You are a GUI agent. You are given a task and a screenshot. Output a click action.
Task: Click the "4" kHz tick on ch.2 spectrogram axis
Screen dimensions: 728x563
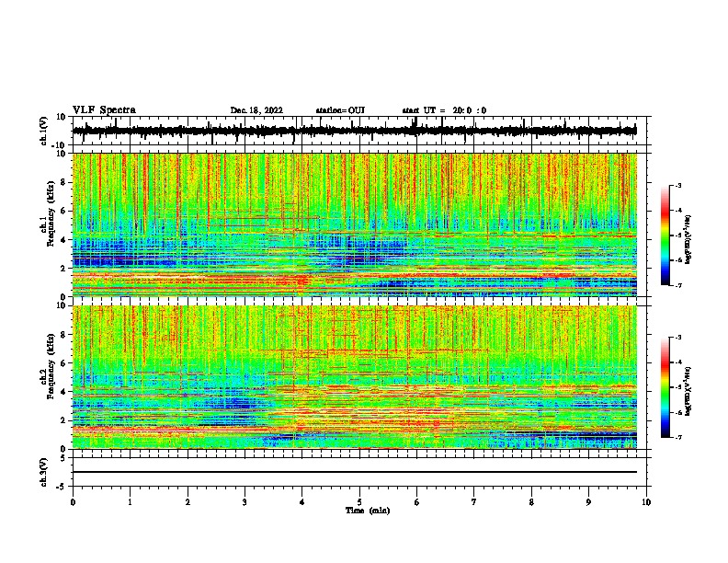63,392
